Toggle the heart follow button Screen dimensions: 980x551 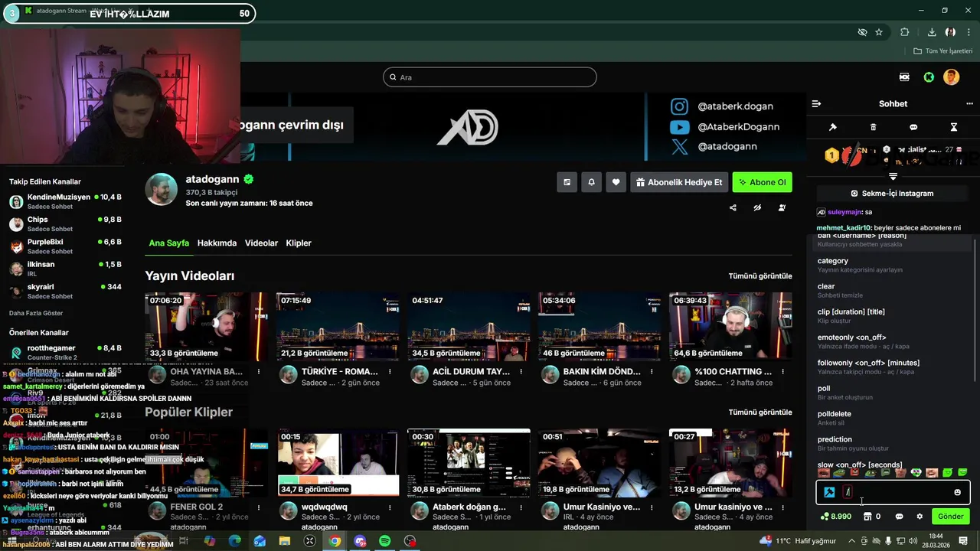pyautogui.click(x=616, y=182)
